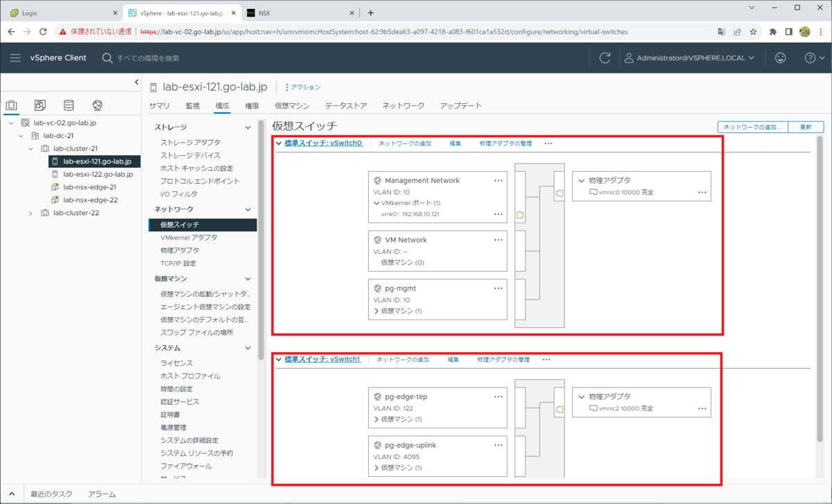This screenshot has height=504, width=832.
Task: Switch to the サマリ tab
Action: click(x=159, y=106)
